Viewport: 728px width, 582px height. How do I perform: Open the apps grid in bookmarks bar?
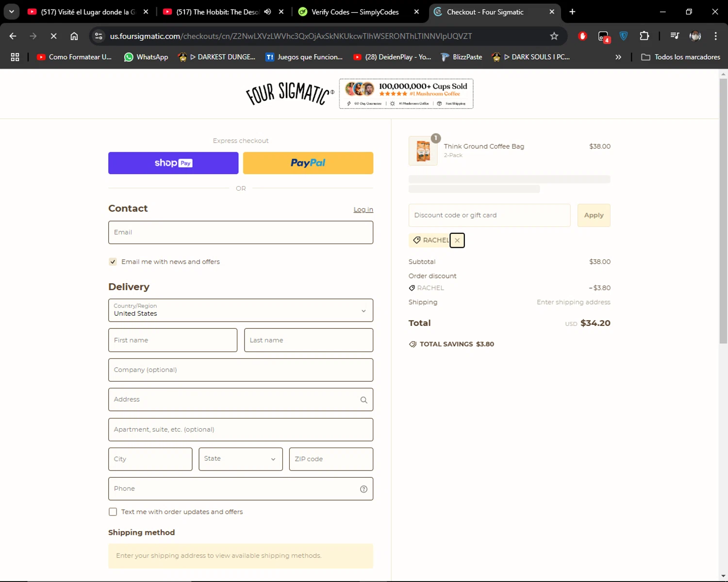[15, 57]
